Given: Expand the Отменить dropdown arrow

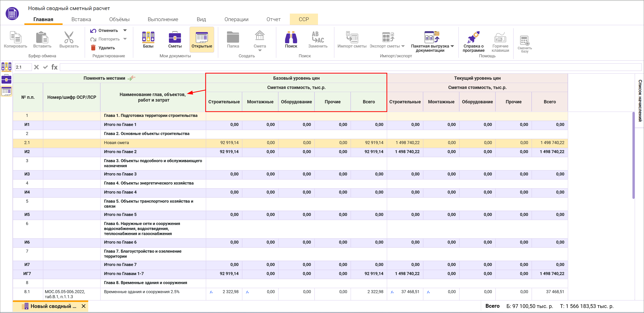Looking at the screenshot, I should click(x=125, y=30).
